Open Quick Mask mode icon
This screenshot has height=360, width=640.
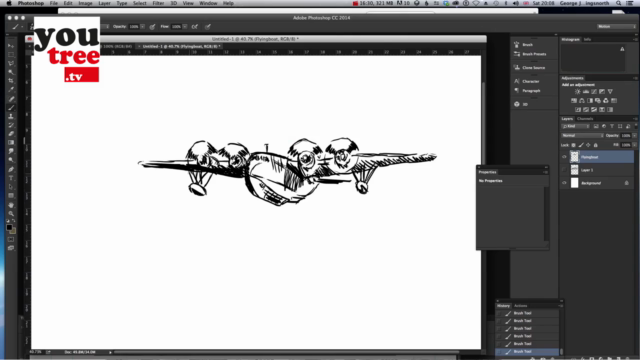(11, 240)
